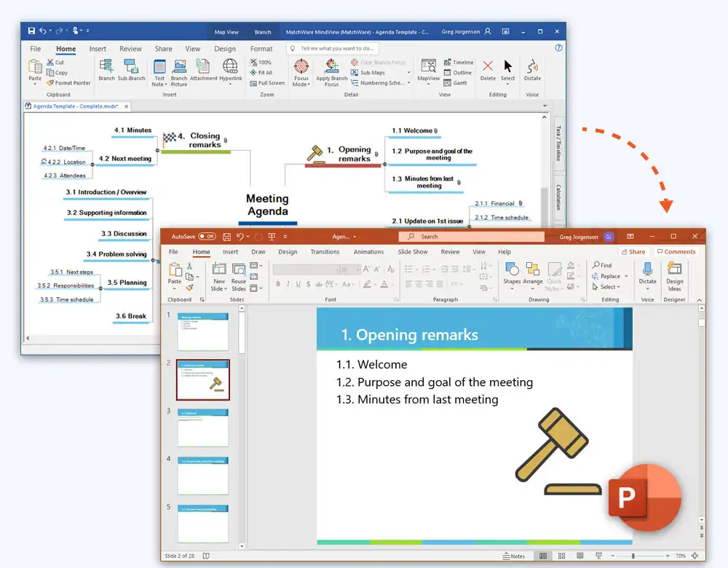Viewport: 728px width, 568px height.
Task: Click the Share button in PowerPoint
Action: (633, 251)
